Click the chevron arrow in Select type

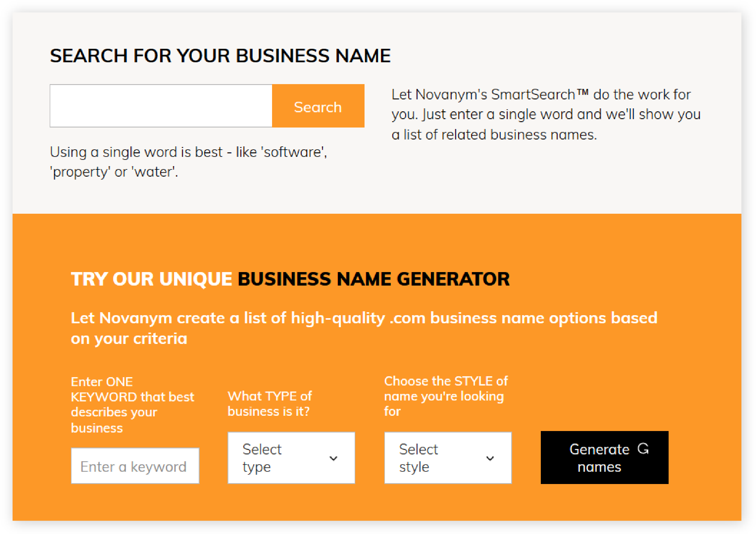pyautogui.click(x=333, y=458)
